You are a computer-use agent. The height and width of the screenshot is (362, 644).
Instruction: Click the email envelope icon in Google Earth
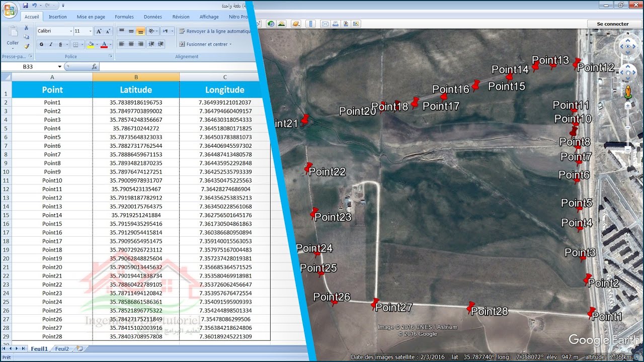(325, 24)
